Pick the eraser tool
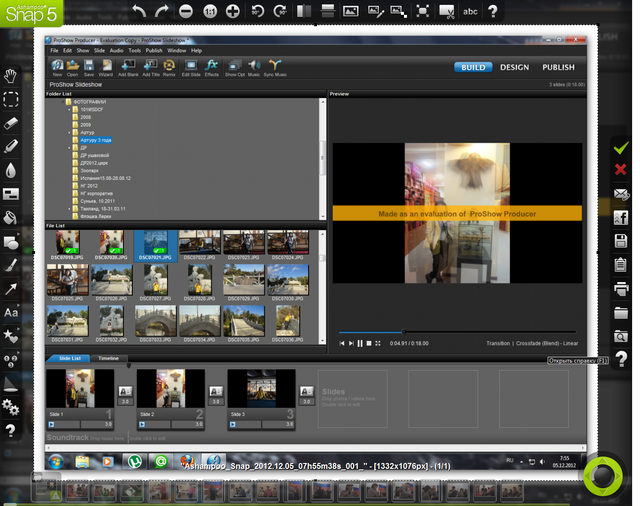640x506 pixels. pyautogui.click(x=11, y=123)
